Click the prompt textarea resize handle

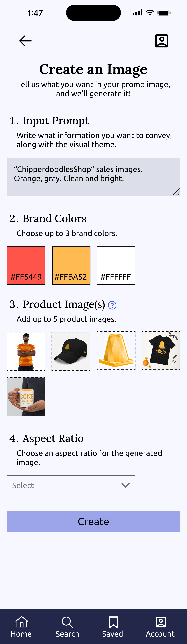pos(176,192)
